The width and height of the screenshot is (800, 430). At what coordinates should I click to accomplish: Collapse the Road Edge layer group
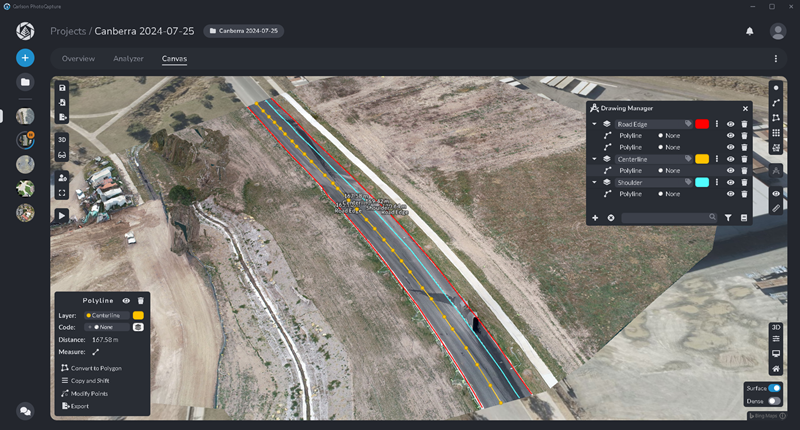pos(594,124)
